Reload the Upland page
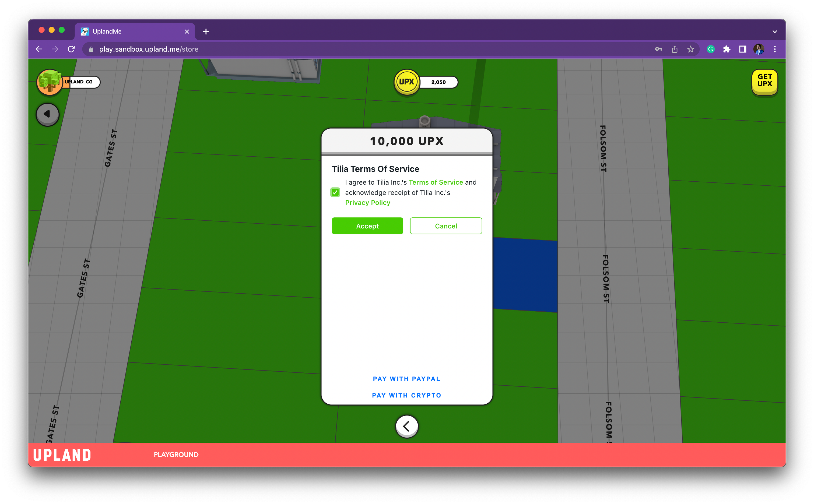This screenshot has width=814, height=504. [x=71, y=49]
